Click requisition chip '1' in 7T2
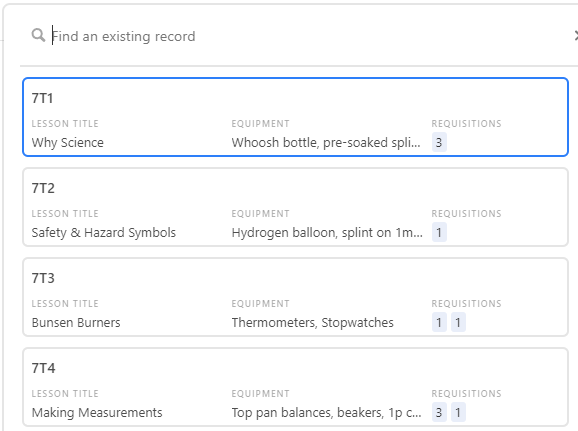 439,232
